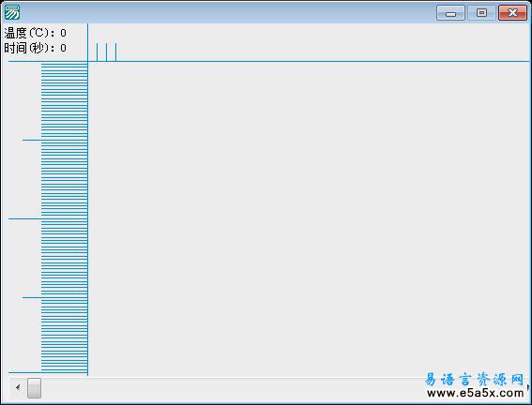This screenshot has width=532, height=405.
Task: Click the first vertical time tick mark
Action: [97, 52]
